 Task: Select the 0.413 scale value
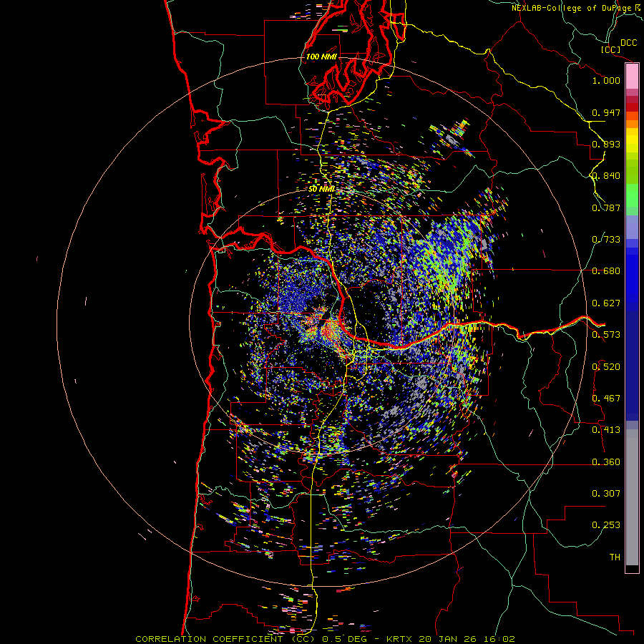click(606, 430)
